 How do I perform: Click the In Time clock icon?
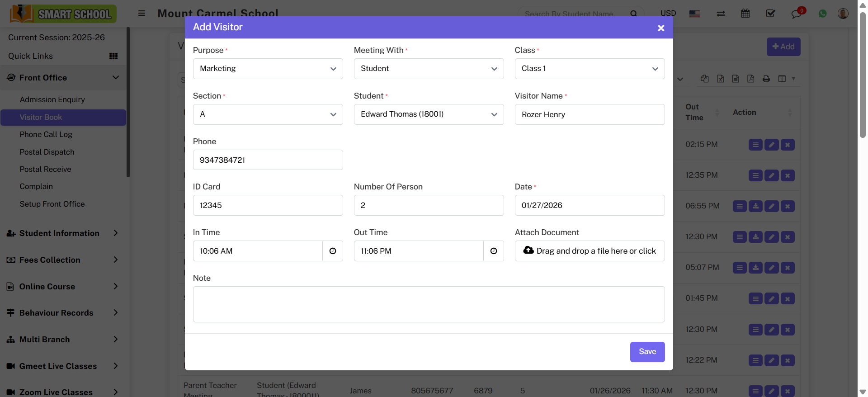(333, 251)
